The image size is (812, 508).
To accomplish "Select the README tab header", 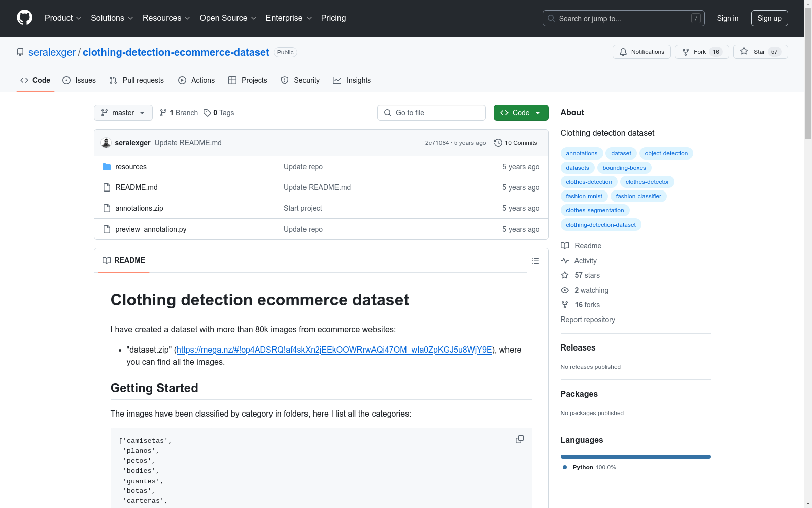I will tap(124, 260).
